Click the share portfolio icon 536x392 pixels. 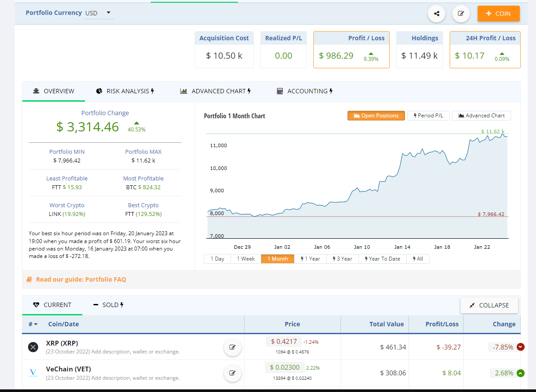437,14
